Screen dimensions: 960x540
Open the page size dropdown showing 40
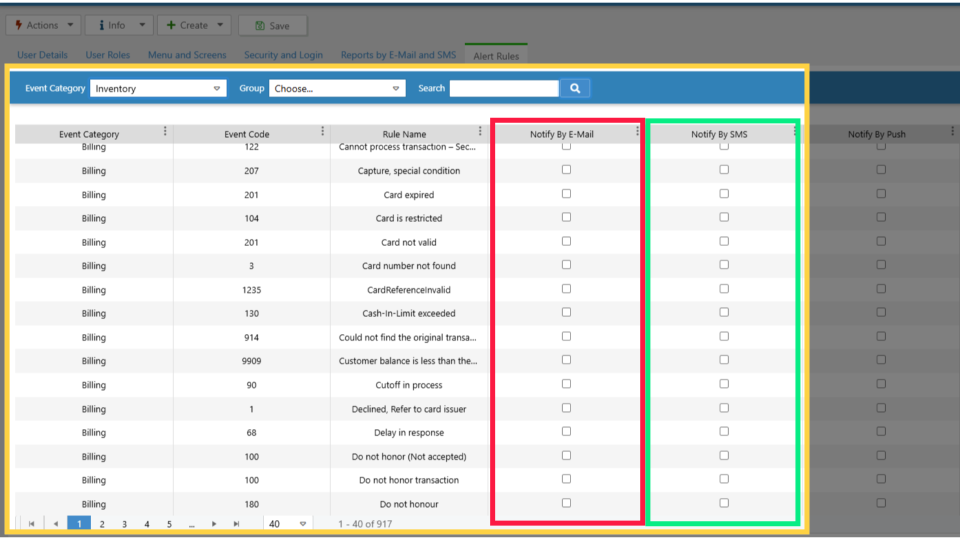coord(288,524)
